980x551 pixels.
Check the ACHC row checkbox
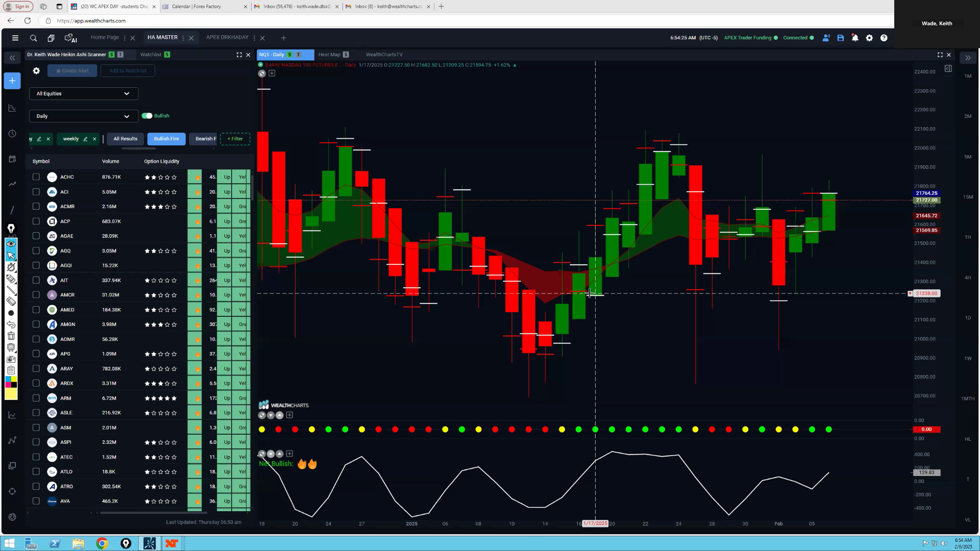[36, 177]
